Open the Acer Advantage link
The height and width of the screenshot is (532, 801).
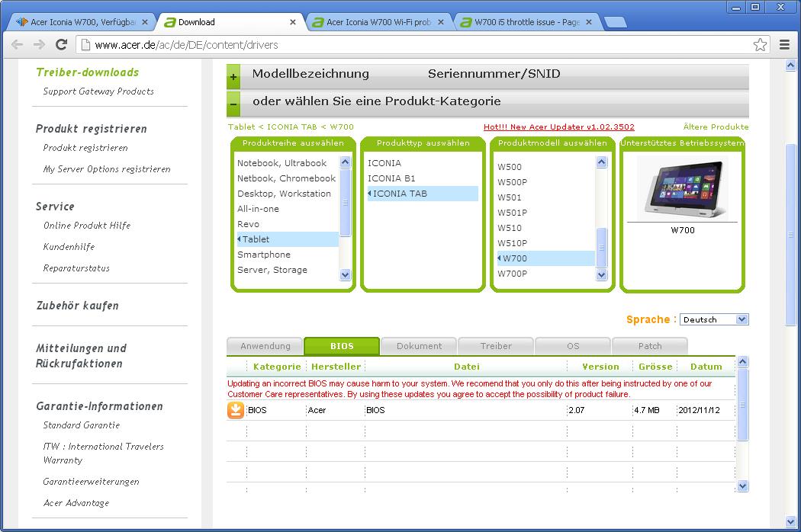point(76,503)
